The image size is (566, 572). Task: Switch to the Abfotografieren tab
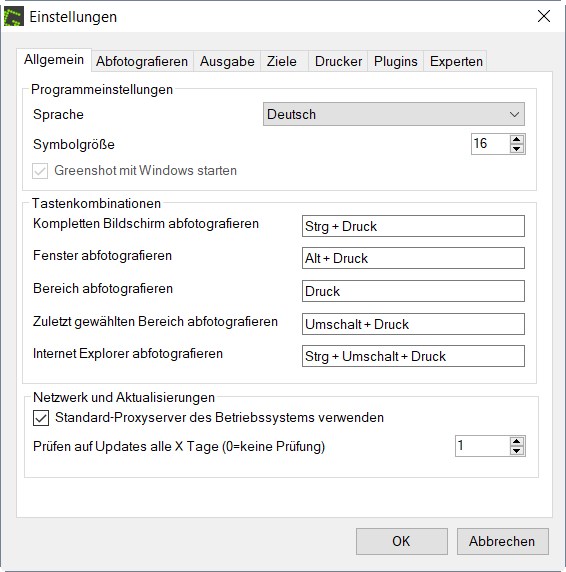click(142, 61)
